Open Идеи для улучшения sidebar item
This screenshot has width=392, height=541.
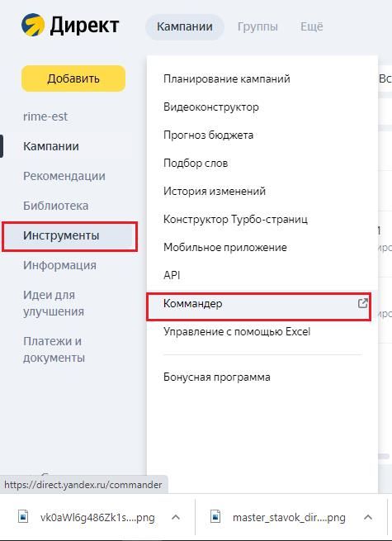pyautogui.click(x=54, y=303)
